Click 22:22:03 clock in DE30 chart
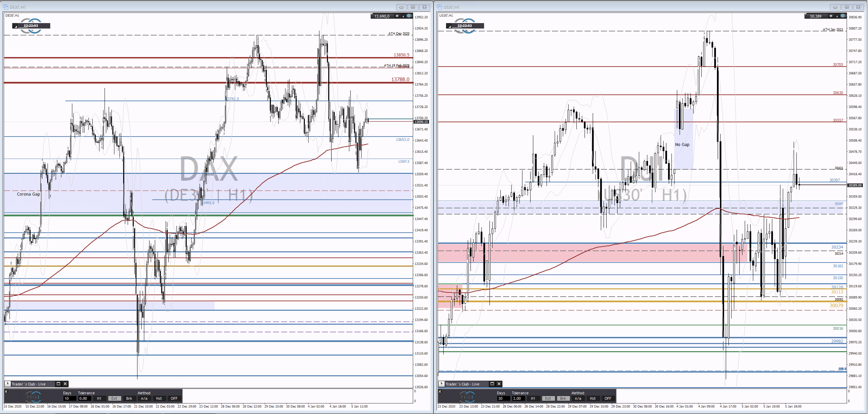The image size is (868, 414). (31, 26)
